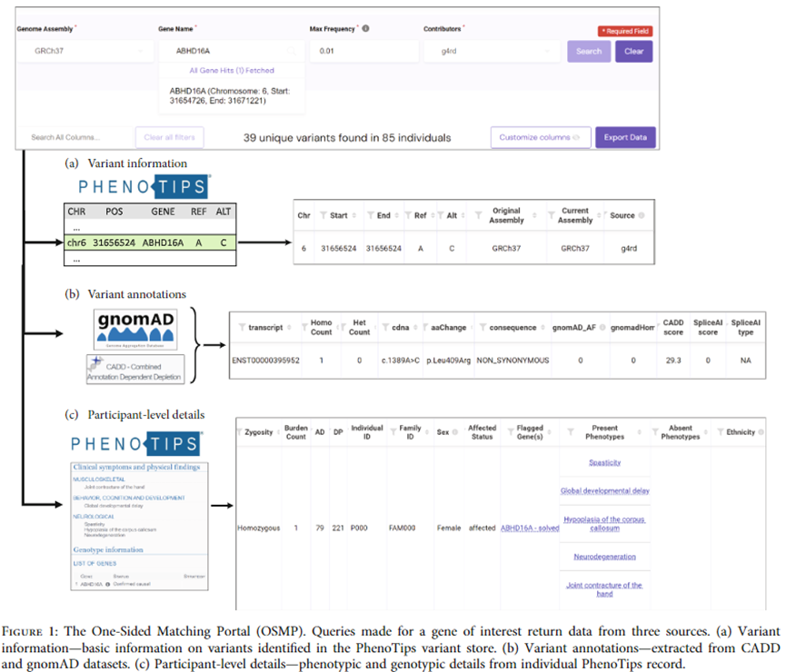Open the Genome Assembly dropdown

(85, 52)
